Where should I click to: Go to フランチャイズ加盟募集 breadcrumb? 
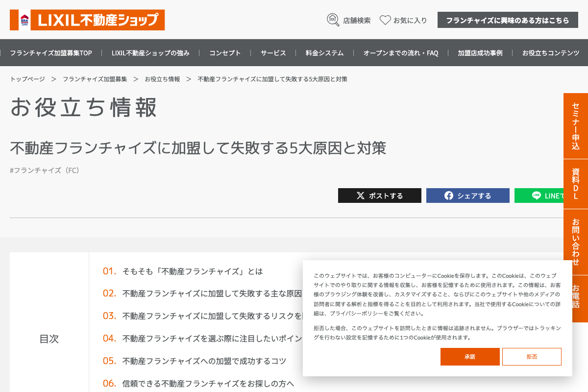(95, 79)
